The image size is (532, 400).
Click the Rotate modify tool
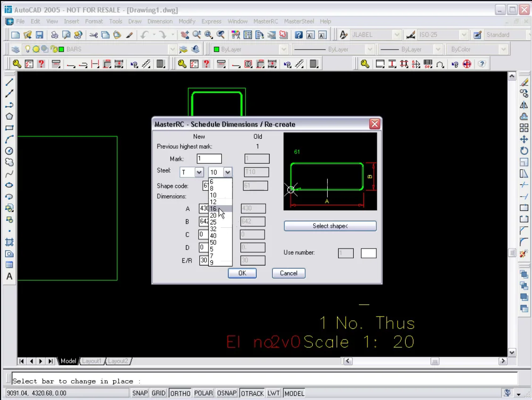[x=524, y=151]
